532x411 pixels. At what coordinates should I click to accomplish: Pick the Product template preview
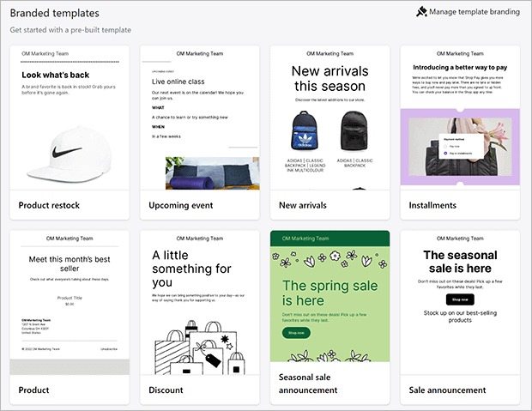[70, 302]
